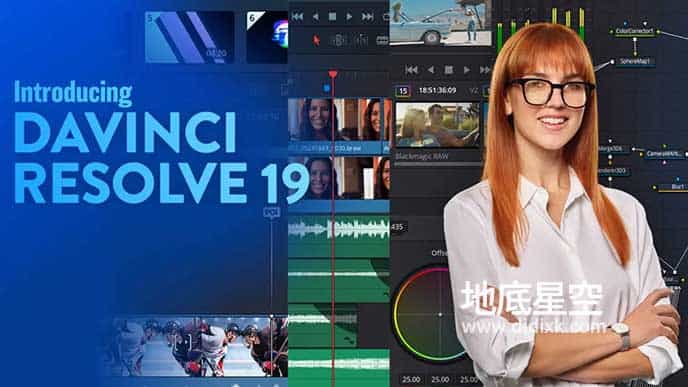Select the red arrow selection tool

click(316, 40)
